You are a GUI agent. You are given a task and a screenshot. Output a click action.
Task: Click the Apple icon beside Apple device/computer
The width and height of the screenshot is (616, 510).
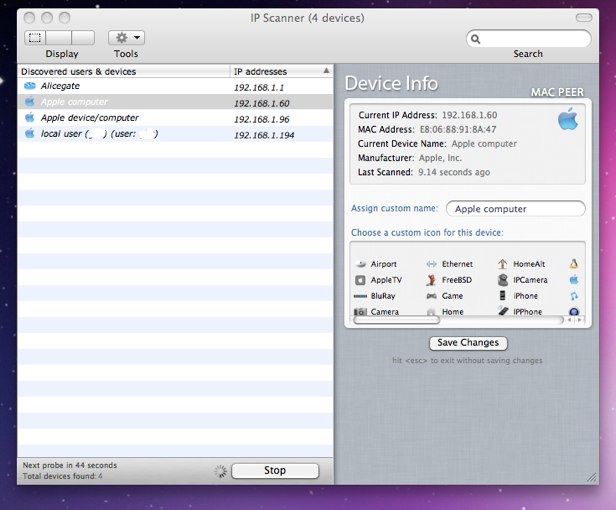click(30, 117)
